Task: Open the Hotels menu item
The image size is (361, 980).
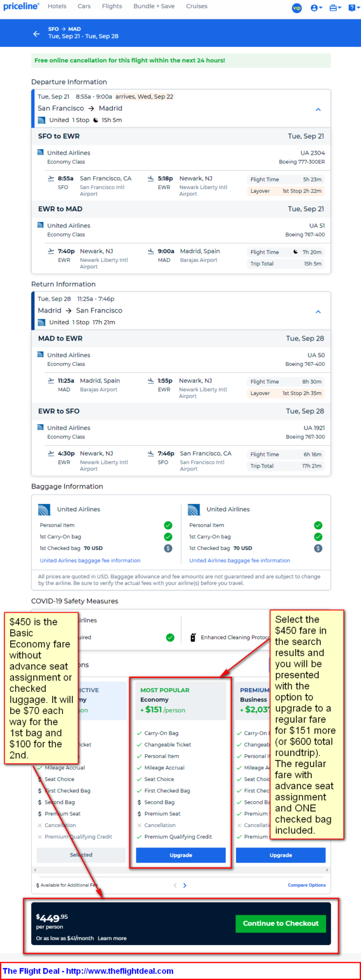Action: tap(57, 6)
